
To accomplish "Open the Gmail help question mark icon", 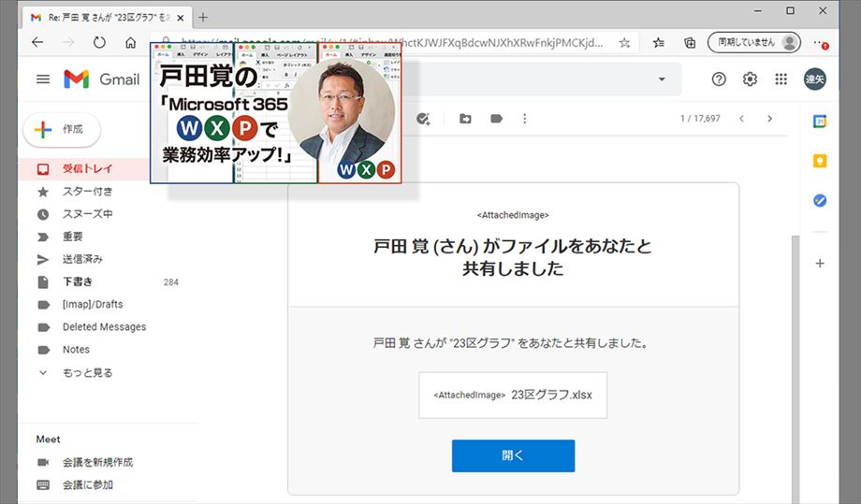I will tap(719, 79).
